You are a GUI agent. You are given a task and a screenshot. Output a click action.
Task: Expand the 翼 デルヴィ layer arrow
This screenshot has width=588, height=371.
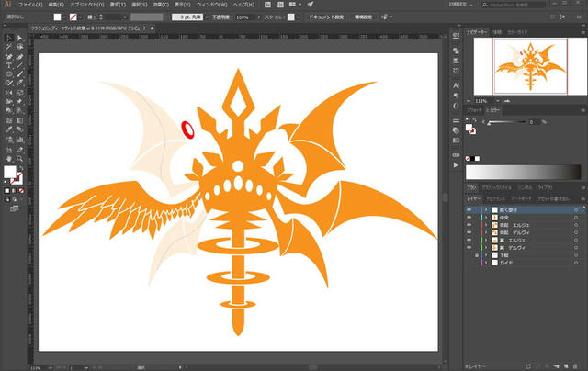pos(486,248)
